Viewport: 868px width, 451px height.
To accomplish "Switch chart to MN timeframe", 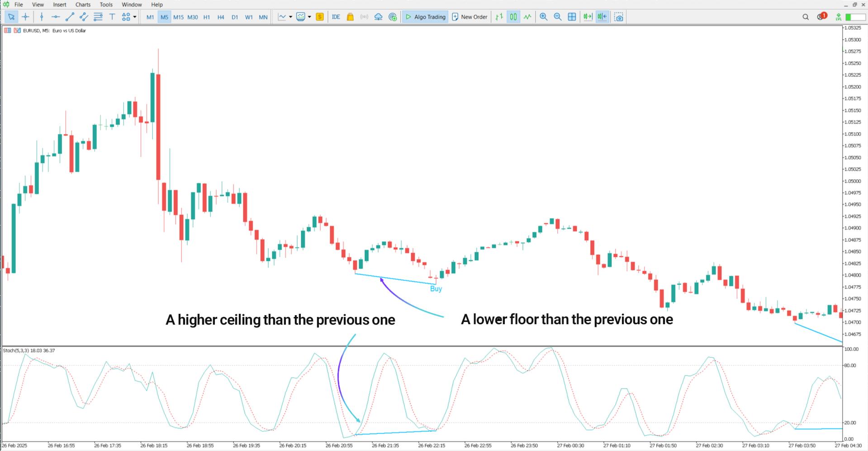I will click(x=263, y=17).
